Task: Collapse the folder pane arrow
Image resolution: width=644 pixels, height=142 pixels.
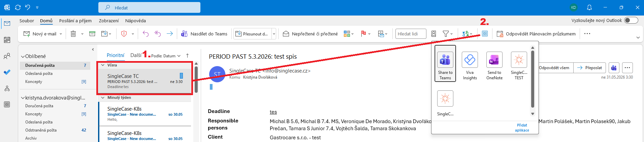Action: [93, 49]
